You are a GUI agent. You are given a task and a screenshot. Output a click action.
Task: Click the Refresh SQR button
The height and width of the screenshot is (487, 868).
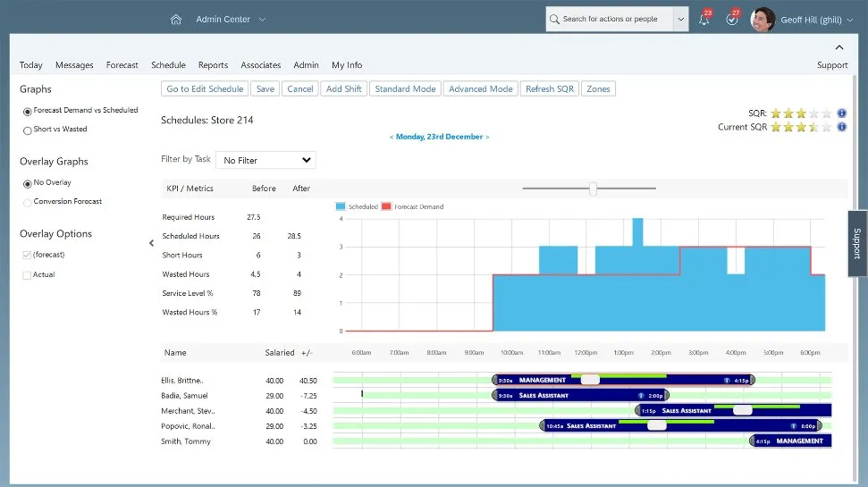(x=549, y=88)
